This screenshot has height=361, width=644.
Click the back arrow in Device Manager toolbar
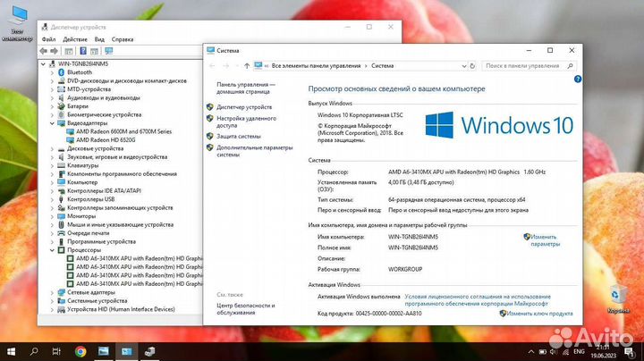[x=44, y=51]
